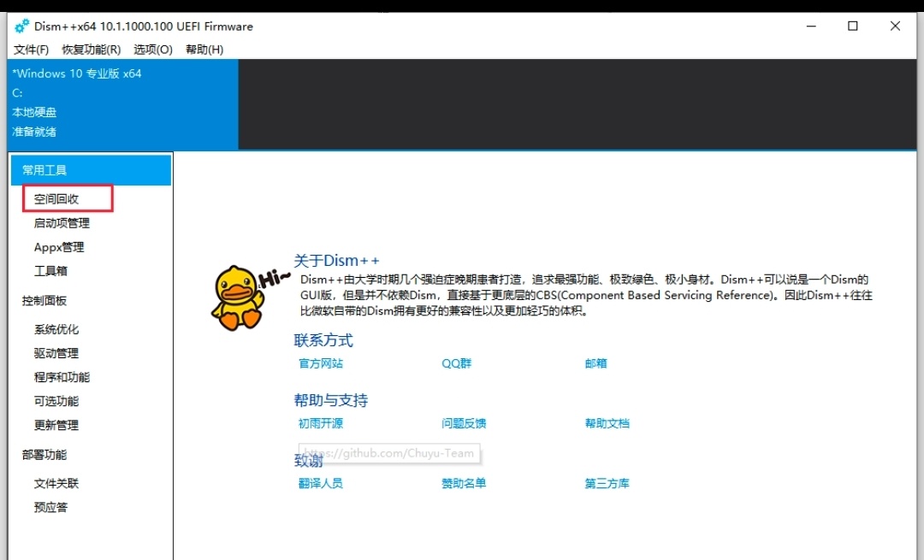This screenshot has height=560, width=924.
Task: Open Appx管理 in the sidebar
Action: click(59, 247)
